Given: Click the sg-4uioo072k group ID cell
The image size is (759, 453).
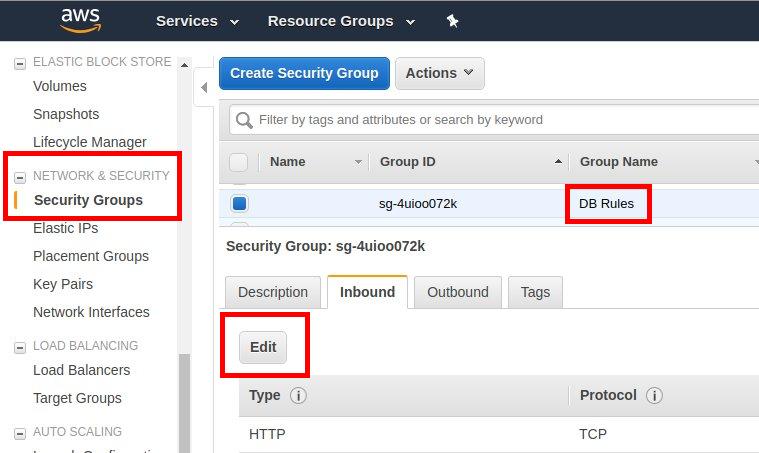Looking at the screenshot, I should pyautogui.click(x=418, y=204).
